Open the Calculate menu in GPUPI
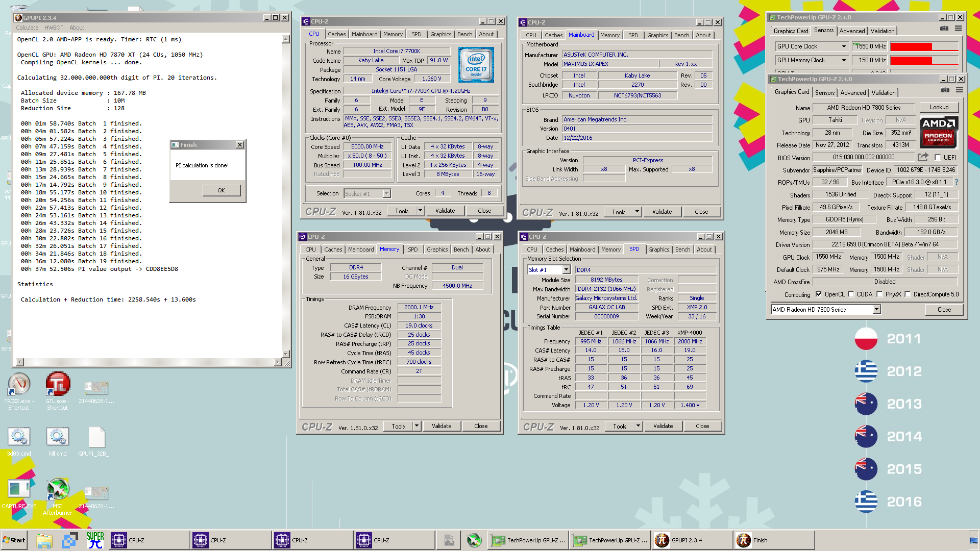Image resolution: width=980 pixels, height=551 pixels. click(x=27, y=28)
